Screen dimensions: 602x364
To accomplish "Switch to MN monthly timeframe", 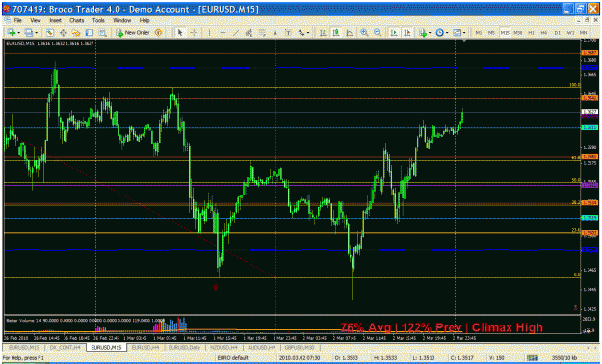I will point(583,33).
